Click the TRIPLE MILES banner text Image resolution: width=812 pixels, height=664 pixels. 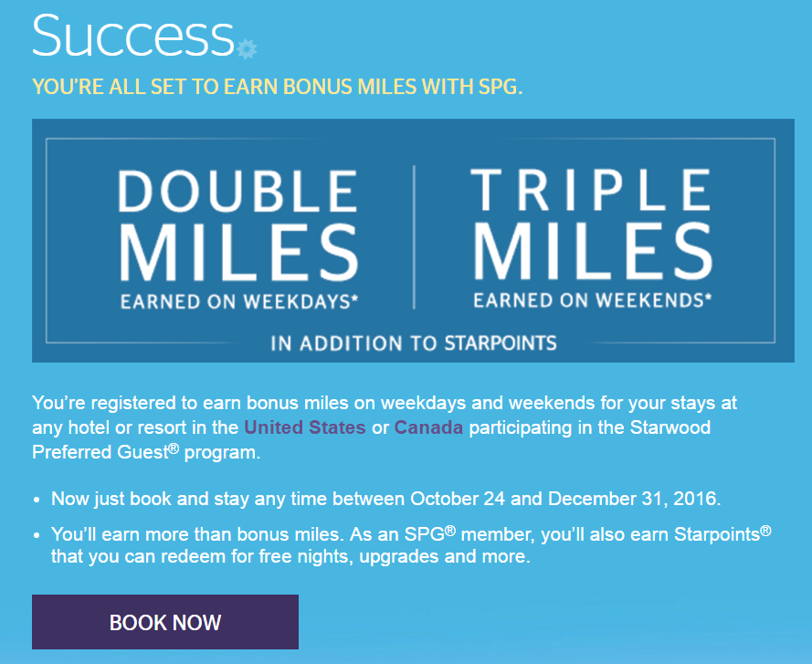(x=593, y=223)
